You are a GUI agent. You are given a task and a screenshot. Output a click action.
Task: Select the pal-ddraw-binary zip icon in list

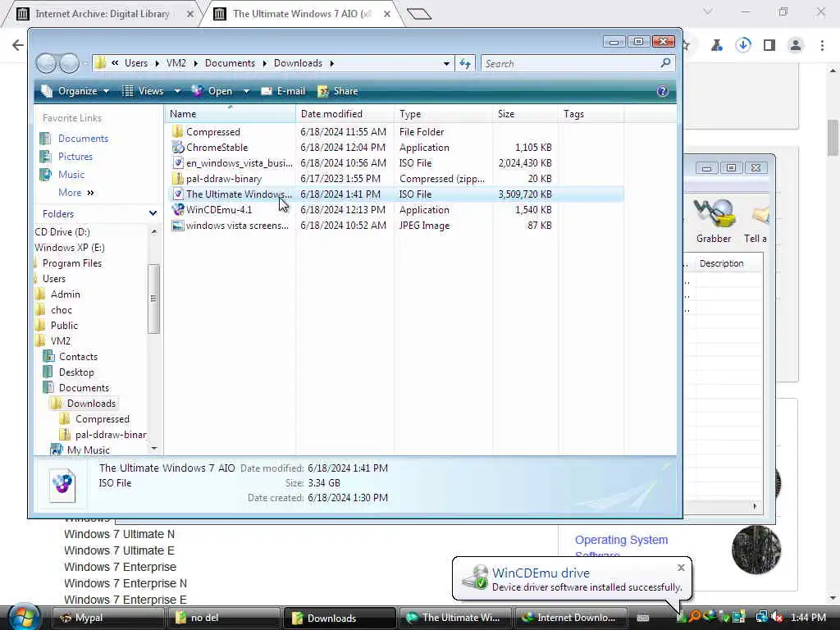point(178,178)
